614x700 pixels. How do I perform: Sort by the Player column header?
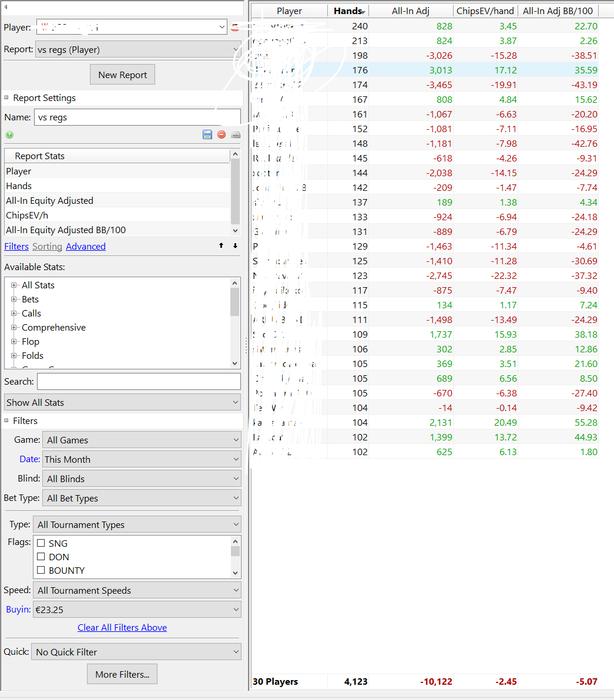(x=289, y=11)
